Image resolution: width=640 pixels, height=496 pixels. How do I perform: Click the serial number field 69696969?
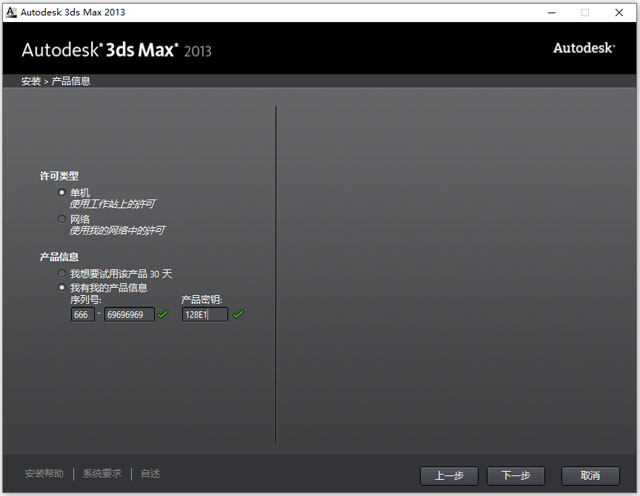point(129,314)
